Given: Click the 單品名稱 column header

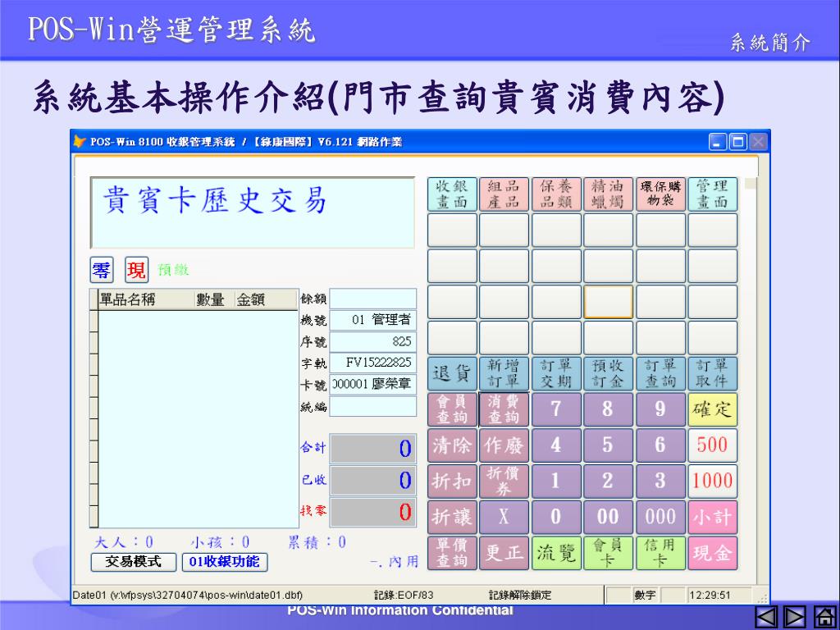Looking at the screenshot, I should (146, 300).
